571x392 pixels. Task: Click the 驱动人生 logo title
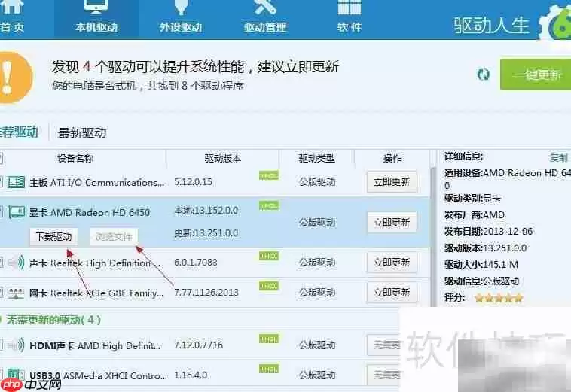point(492,26)
